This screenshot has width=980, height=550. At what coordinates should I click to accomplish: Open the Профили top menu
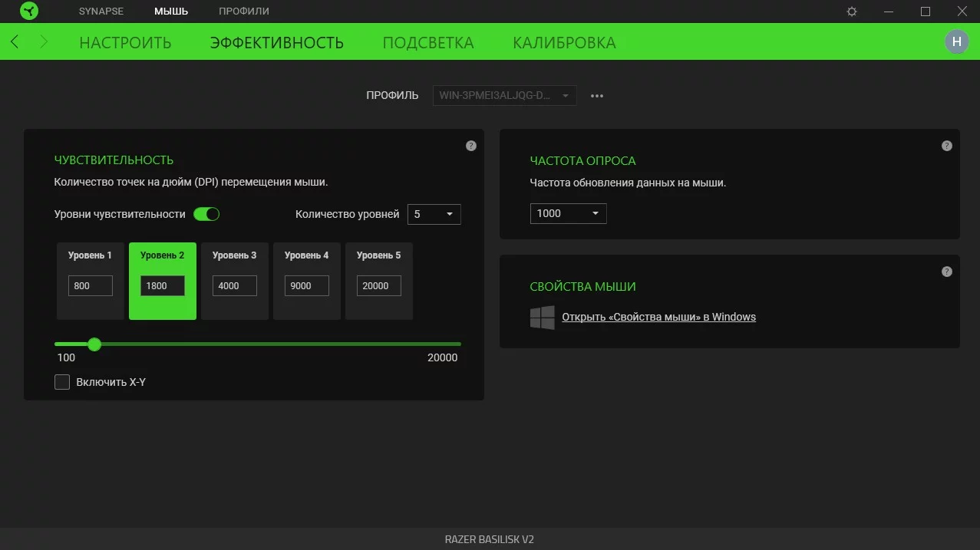[243, 12]
